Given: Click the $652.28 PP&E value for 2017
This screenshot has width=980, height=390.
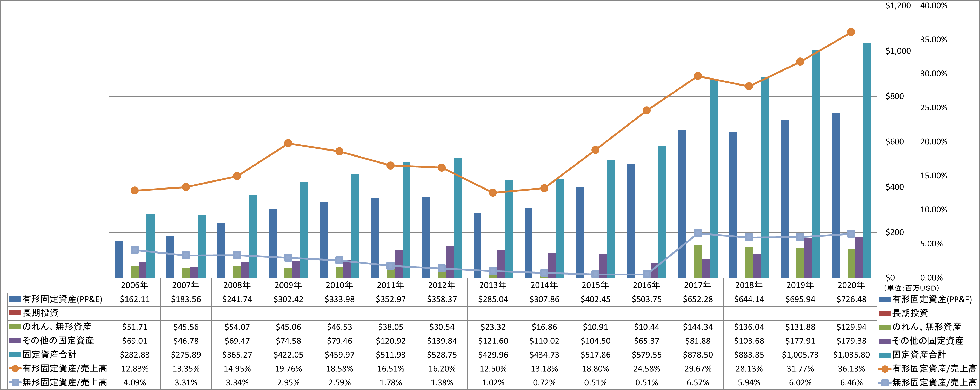Looking at the screenshot, I should [x=697, y=299].
